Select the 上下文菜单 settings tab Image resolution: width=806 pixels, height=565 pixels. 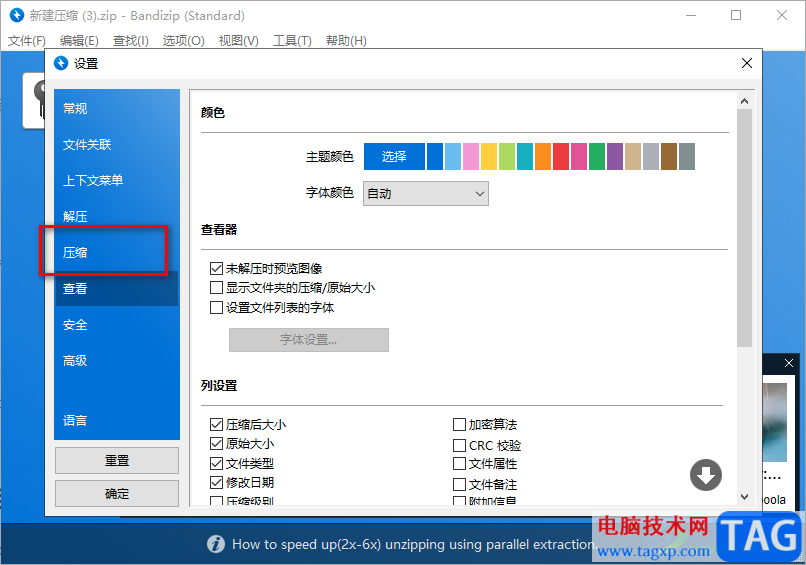pyautogui.click(x=117, y=180)
